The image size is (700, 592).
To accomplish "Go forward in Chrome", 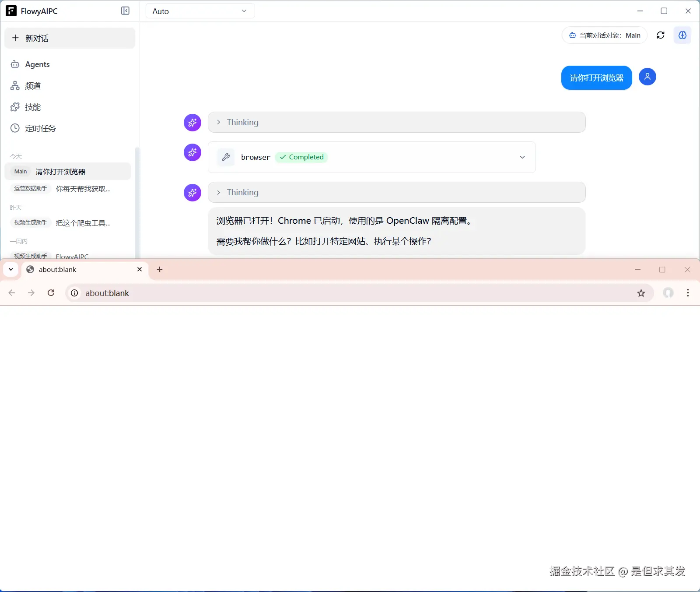I will [x=31, y=293].
